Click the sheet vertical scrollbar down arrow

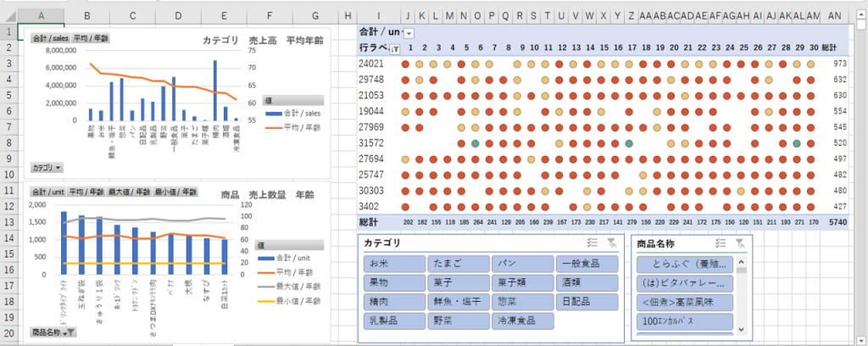pos(861,339)
